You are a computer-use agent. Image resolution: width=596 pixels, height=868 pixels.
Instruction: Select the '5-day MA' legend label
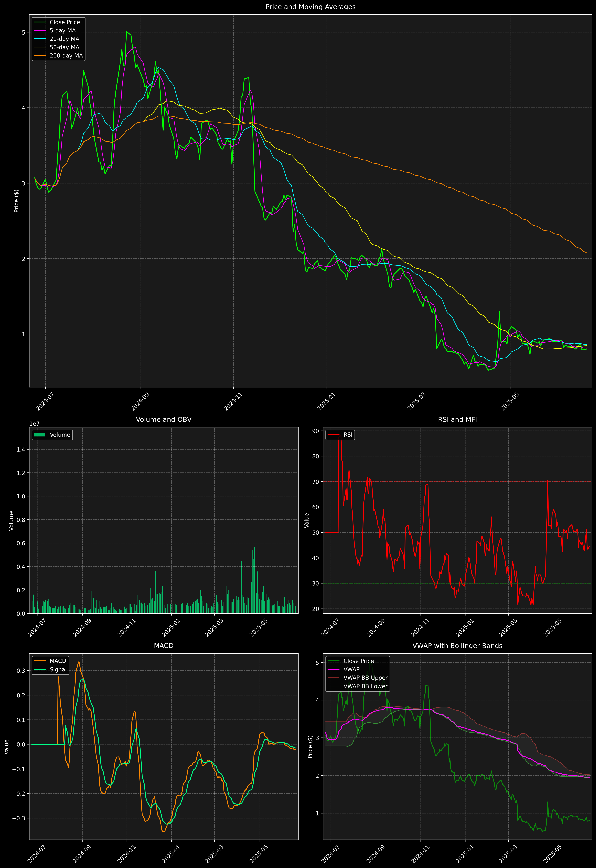click(63, 31)
